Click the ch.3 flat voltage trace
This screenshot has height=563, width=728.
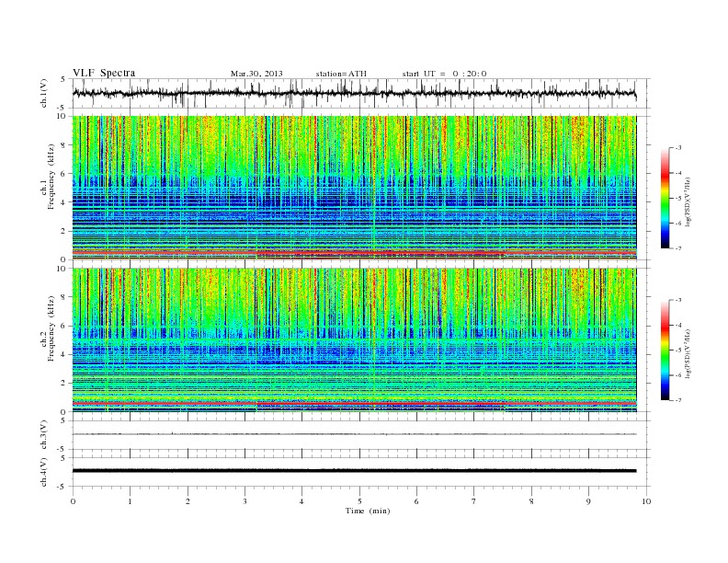[x=354, y=434]
